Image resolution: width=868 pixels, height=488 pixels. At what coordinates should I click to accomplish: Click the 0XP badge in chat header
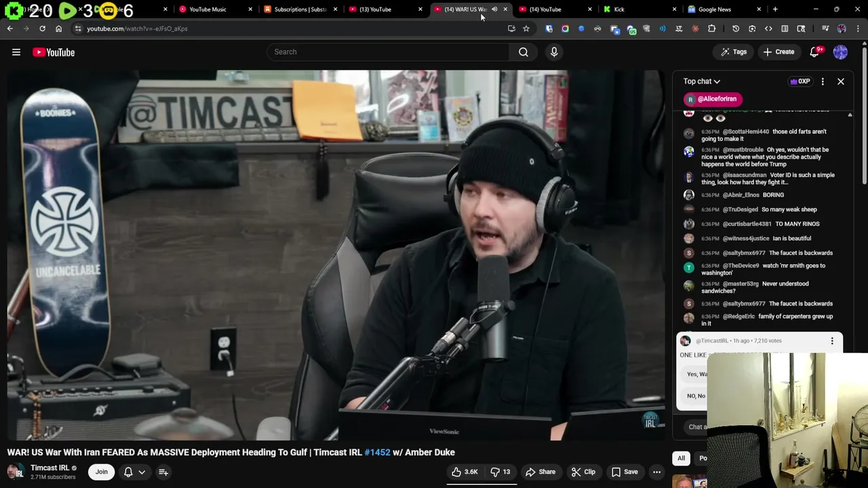click(x=800, y=81)
